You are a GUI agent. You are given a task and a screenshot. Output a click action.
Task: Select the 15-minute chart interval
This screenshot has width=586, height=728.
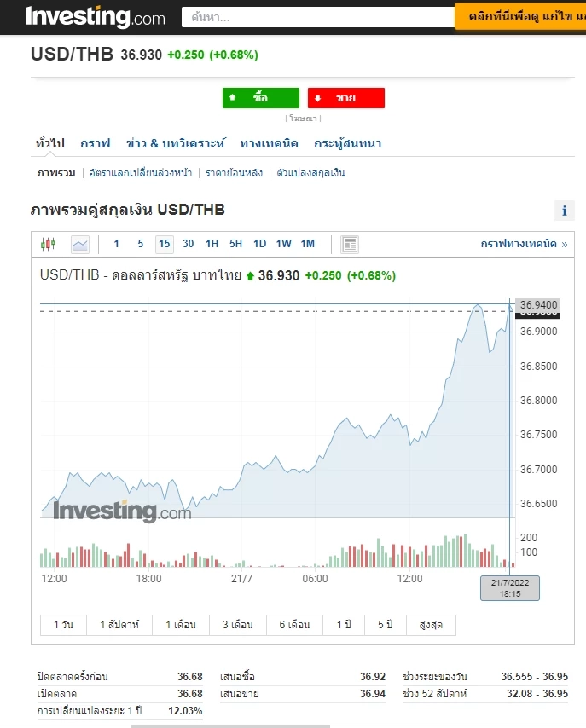click(165, 244)
